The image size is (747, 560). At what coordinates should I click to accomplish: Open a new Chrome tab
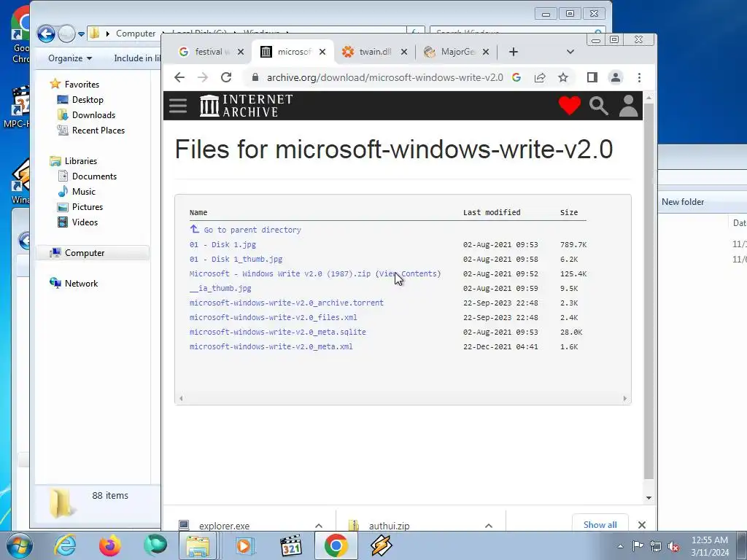(x=513, y=52)
